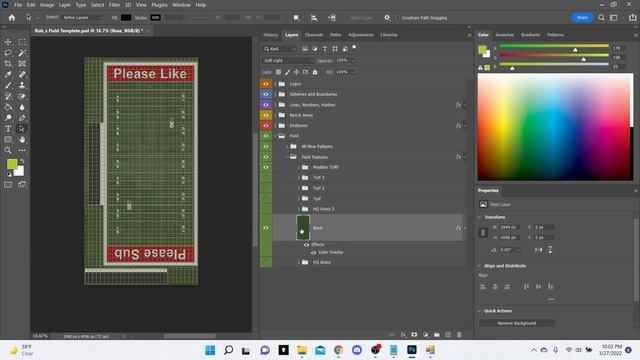The height and width of the screenshot is (360, 640).
Task: Select the Healing Brush tool
Action: 22,74
